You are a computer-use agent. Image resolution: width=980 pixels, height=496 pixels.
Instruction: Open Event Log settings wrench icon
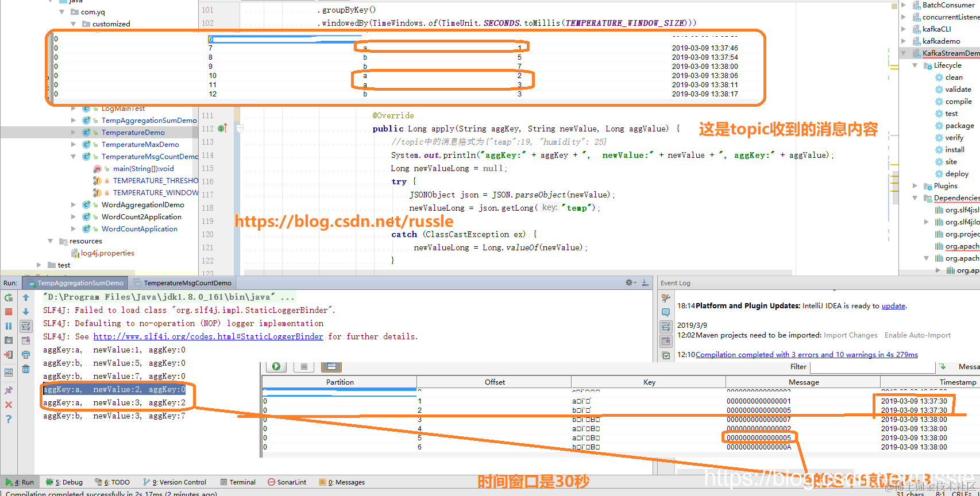666,298
